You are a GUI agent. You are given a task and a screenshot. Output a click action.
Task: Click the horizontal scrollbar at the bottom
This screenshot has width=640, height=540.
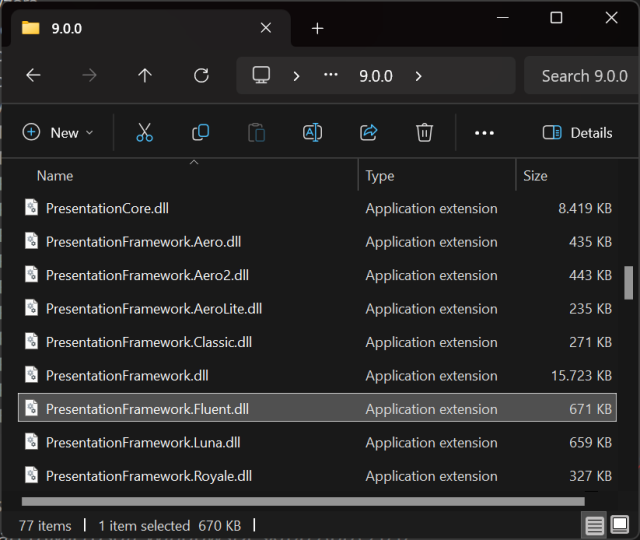pos(302,501)
